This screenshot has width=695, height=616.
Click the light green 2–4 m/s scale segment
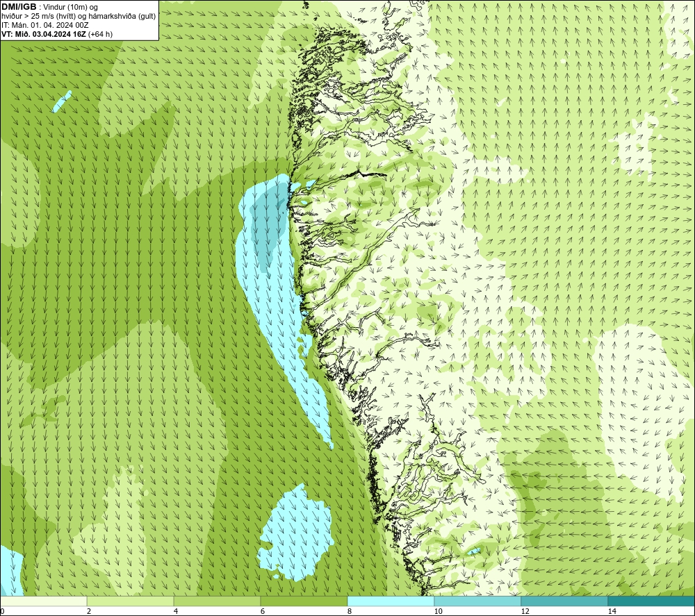(x=130, y=601)
